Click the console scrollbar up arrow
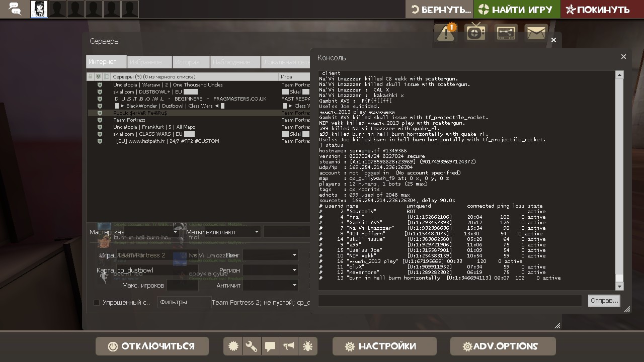 click(x=619, y=75)
